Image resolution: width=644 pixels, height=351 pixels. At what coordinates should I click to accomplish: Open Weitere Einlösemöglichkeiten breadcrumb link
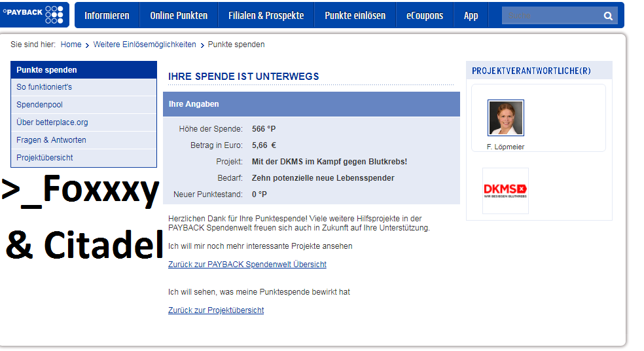(145, 45)
